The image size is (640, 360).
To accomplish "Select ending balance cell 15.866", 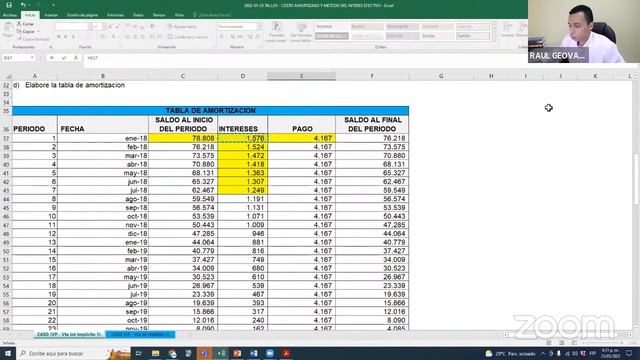I will (372, 303).
